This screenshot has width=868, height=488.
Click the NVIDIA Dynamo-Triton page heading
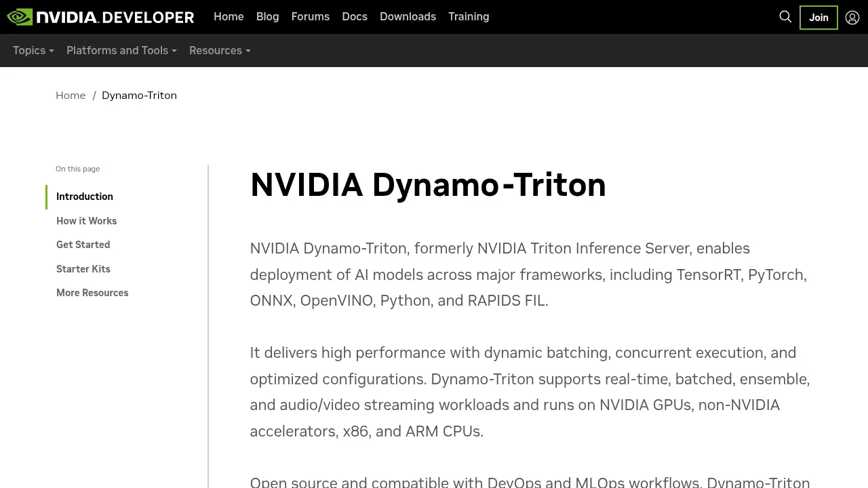tap(428, 184)
